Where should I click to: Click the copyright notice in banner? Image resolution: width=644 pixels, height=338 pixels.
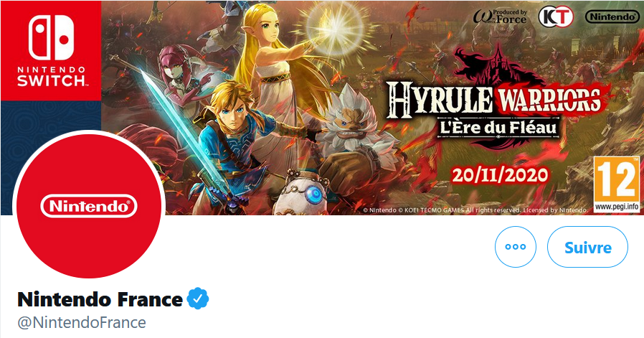475,210
